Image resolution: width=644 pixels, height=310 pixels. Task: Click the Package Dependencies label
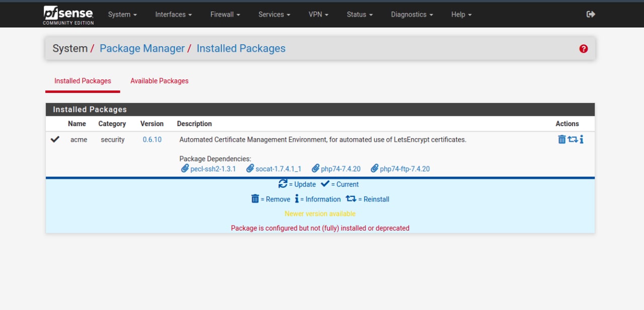215,159
